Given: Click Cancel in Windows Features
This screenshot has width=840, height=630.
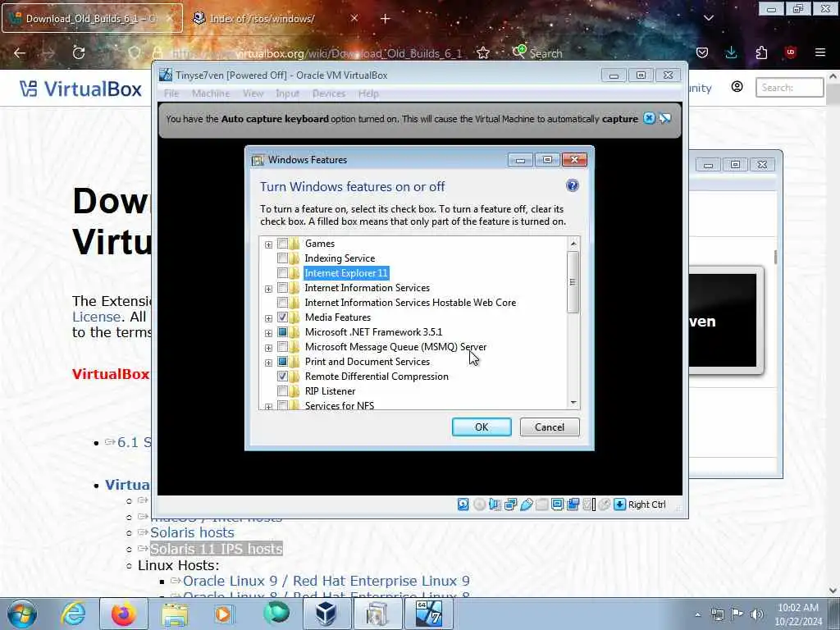Looking at the screenshot, I should point(550,427).
